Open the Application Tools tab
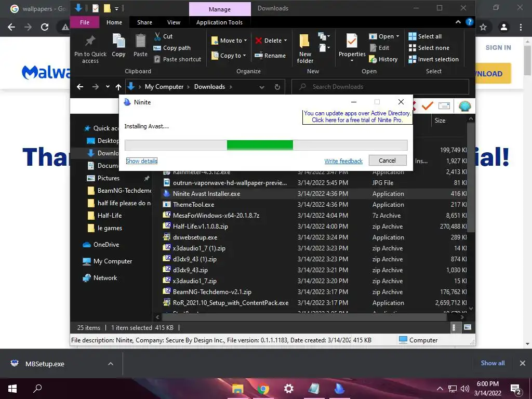The height and width of the screenshot is (399, 532). (x=219, y=22)
